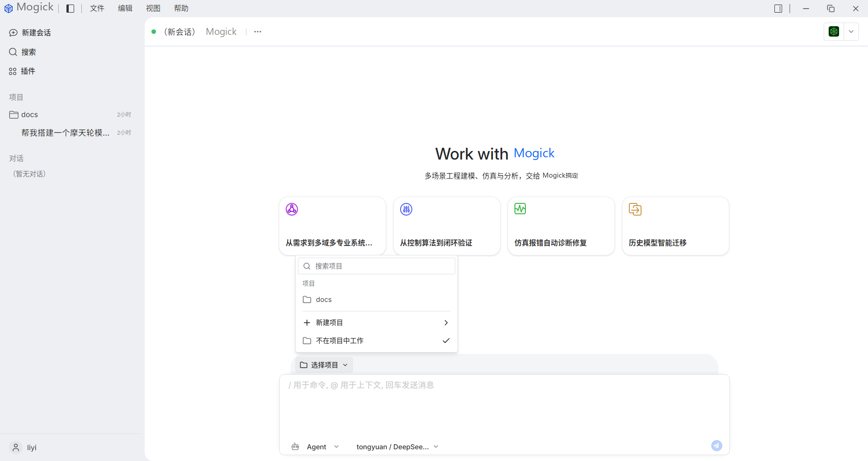This screenshot has height=461, width=868.
Task: Choose the 历史模型智能迁移 card
Action: pos(675,226)
